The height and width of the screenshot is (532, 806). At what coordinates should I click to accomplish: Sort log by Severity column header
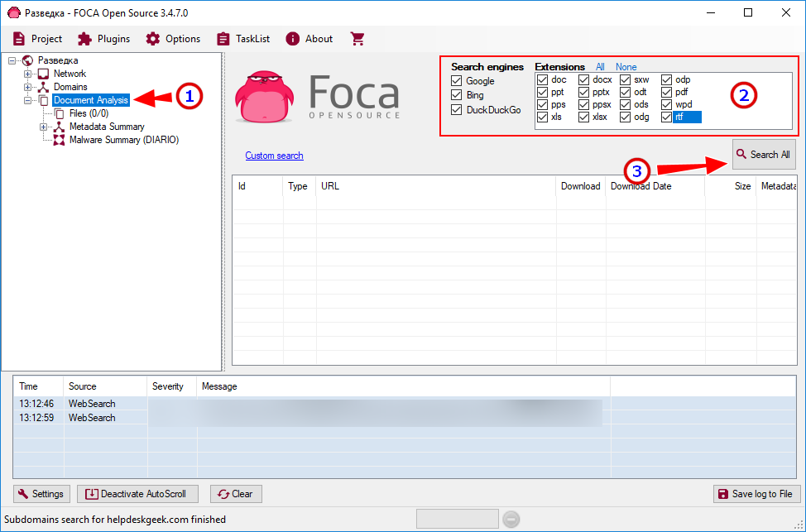click(x=171, y=386)
